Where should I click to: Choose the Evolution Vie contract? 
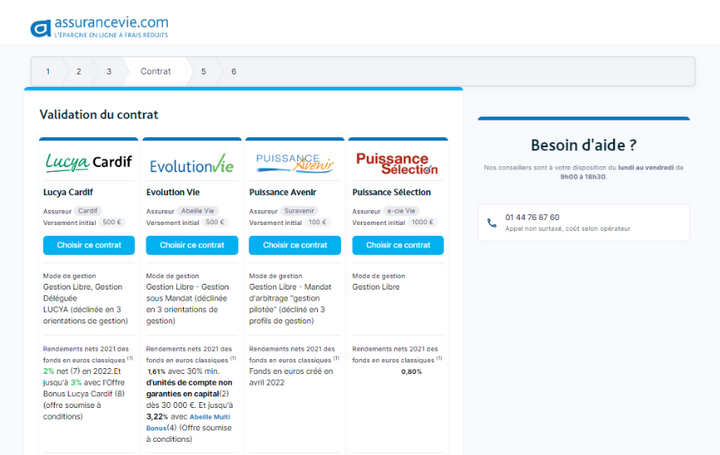192,245
